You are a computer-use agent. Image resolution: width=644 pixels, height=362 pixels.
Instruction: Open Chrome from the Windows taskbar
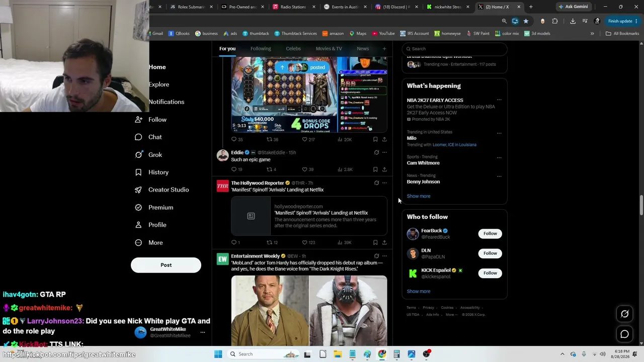(x=382, y=354)
